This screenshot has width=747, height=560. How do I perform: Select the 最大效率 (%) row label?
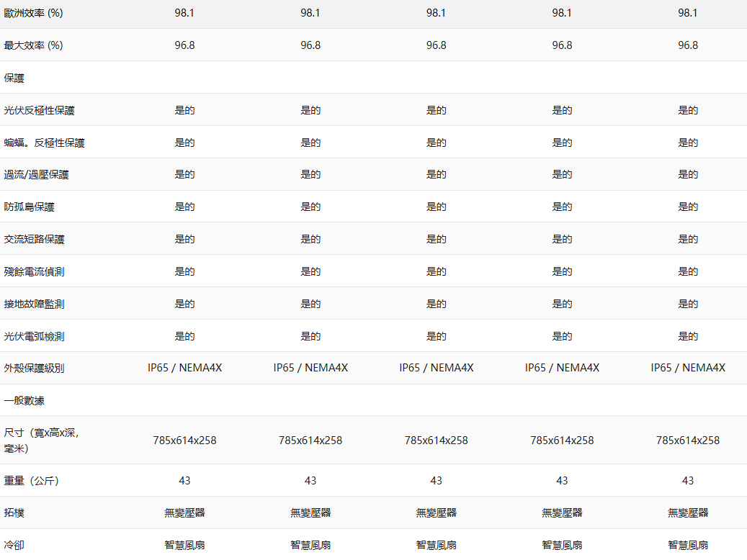coord(33,45)
